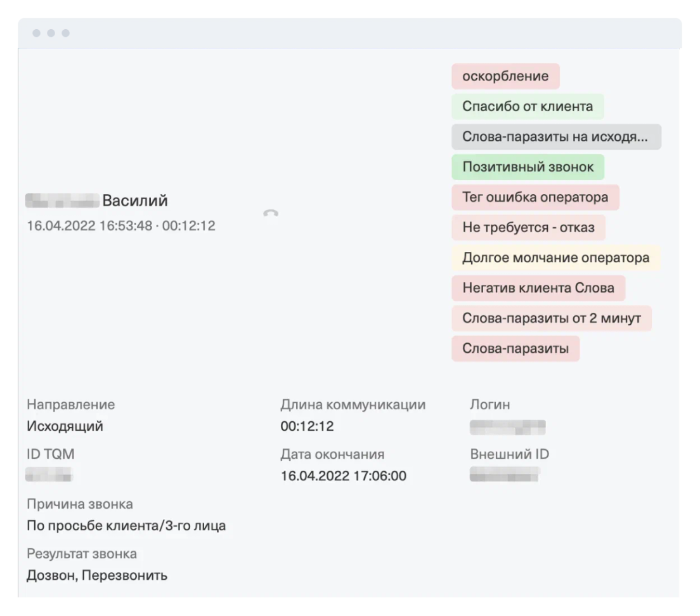This screenshot has width=700, height=616.
Task: Click the communication length value 00:12:12
Action: point(307,426)
